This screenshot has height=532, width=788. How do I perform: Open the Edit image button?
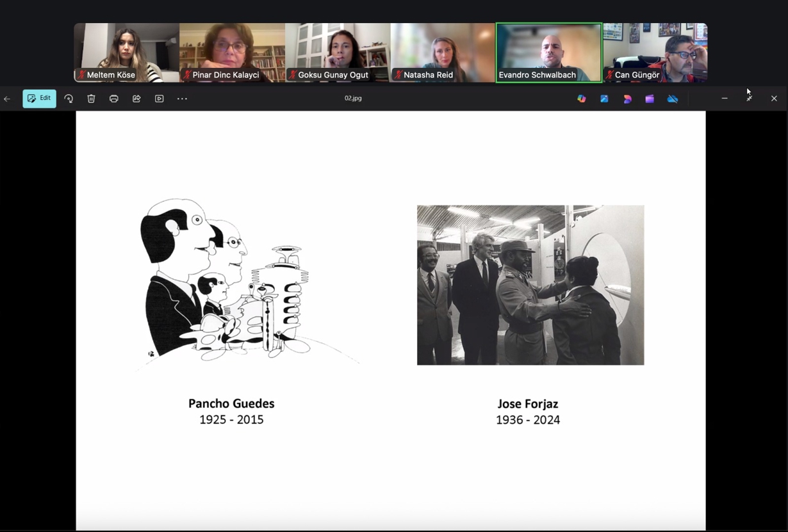click(39, 99)
